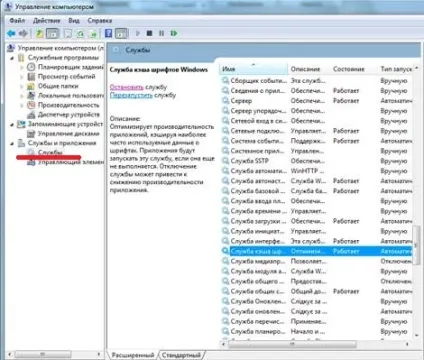Viewport: 424px width, 360px height.
Task: Sort by the Описание column header
Action: tap(309, 69)
